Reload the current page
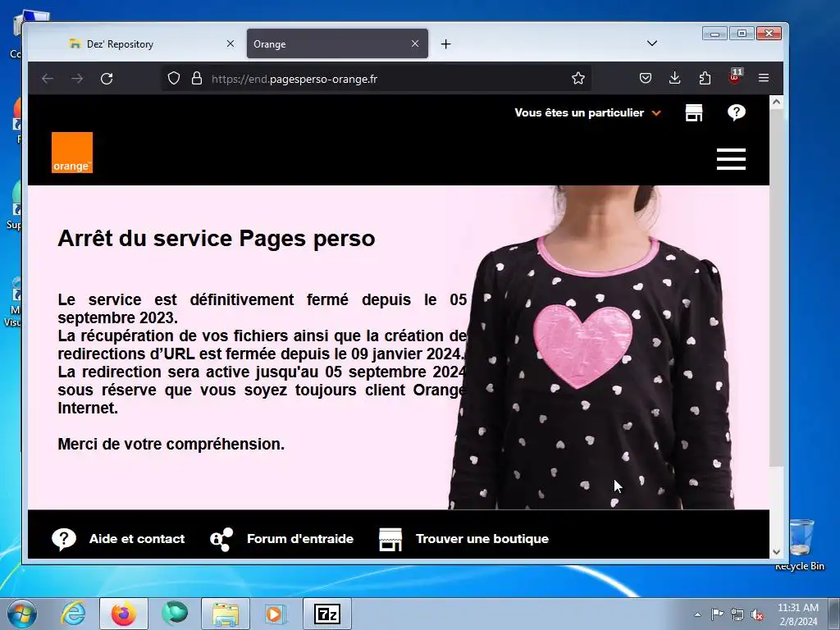Image resolution: width=840 pixels, height=630 pixels. tap(107, 79)
